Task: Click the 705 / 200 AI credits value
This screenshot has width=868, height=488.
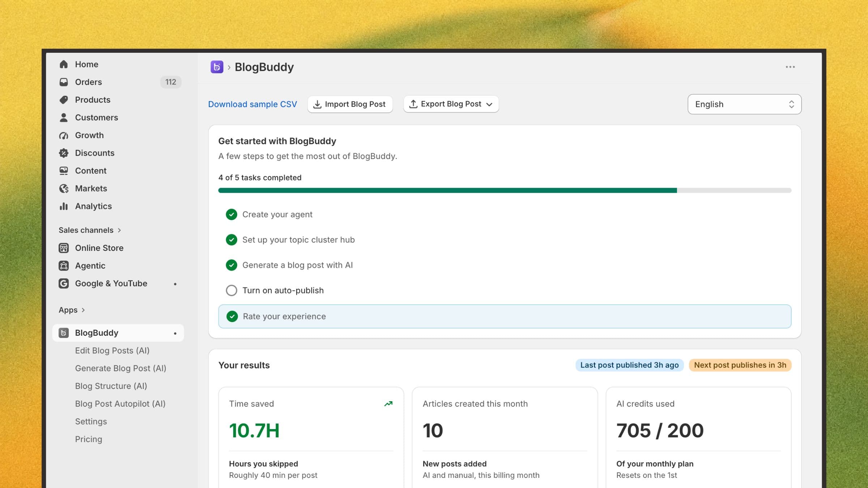Action: point(660,431)
